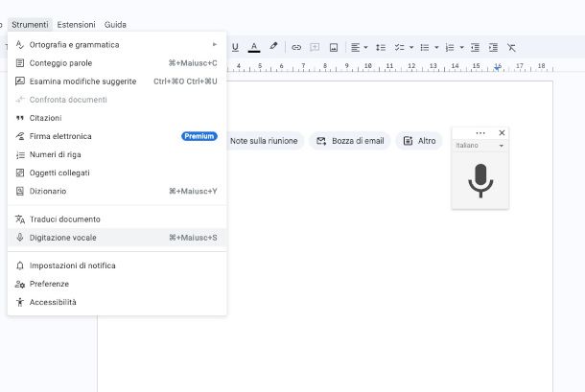This screenshot has height=392, width=585.
Task: Click the Bozza di email chip
Action: pyautogui.click(x=349, y=141)
